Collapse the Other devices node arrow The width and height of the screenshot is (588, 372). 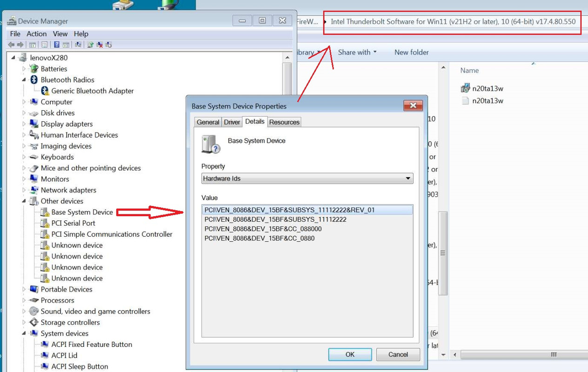pyautogui.click(x=24, y=201)
